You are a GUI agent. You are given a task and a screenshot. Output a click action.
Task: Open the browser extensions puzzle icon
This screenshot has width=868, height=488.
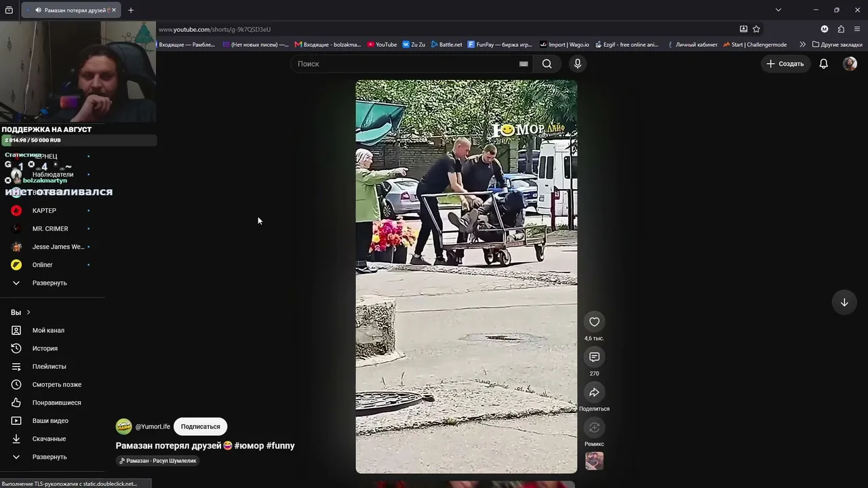point(841,29)
